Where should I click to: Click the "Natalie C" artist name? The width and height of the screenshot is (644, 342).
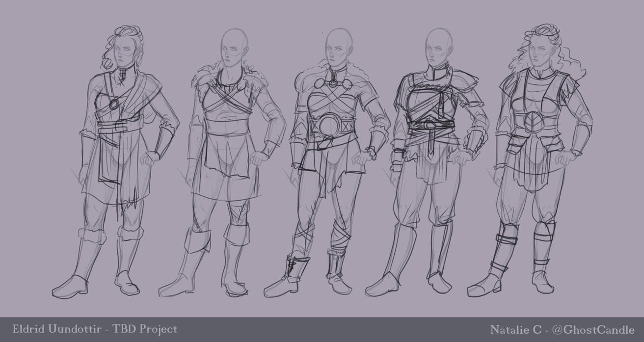point(513,330)
